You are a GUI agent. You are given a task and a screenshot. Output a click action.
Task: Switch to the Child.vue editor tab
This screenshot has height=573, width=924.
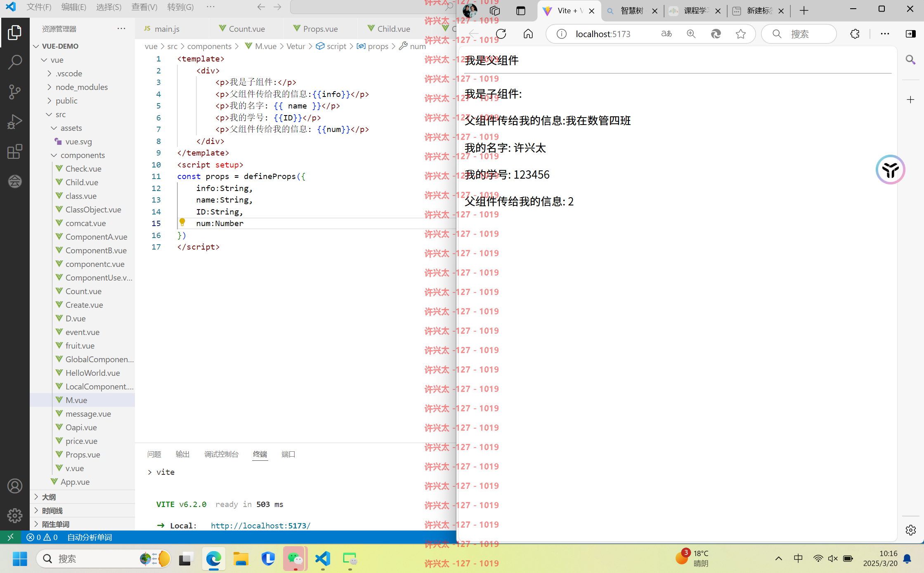click(x=394, y=29)
